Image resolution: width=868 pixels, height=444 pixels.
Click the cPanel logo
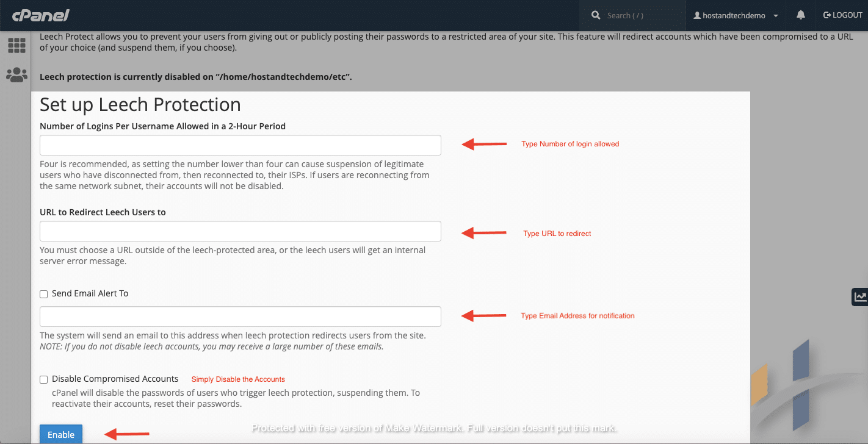(42, 15)
